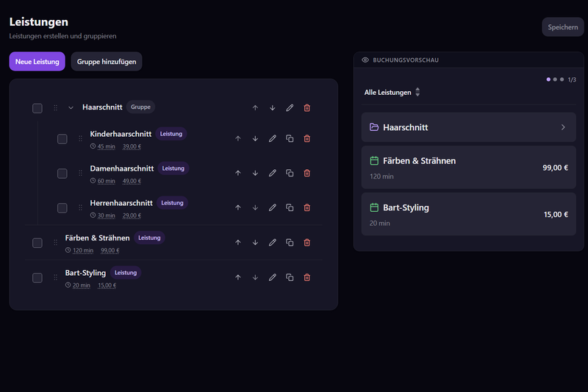This screenshot has height=392, width=588.
Task: Edit Färben & Strähnen service
Action: (x=272, y=243)
